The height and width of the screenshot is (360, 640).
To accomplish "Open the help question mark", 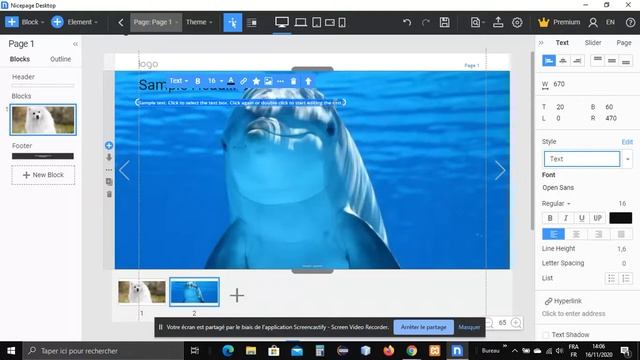I will (x=630, y=22).
